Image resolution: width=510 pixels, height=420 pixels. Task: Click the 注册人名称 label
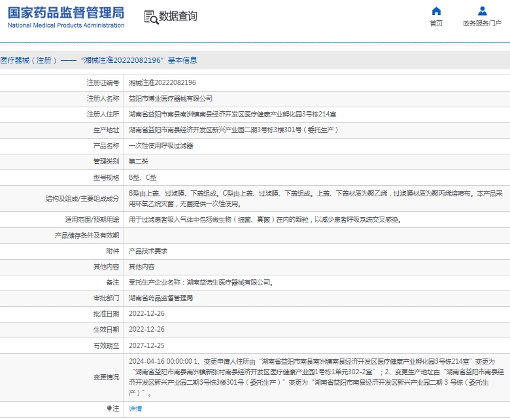click(103, 99)
